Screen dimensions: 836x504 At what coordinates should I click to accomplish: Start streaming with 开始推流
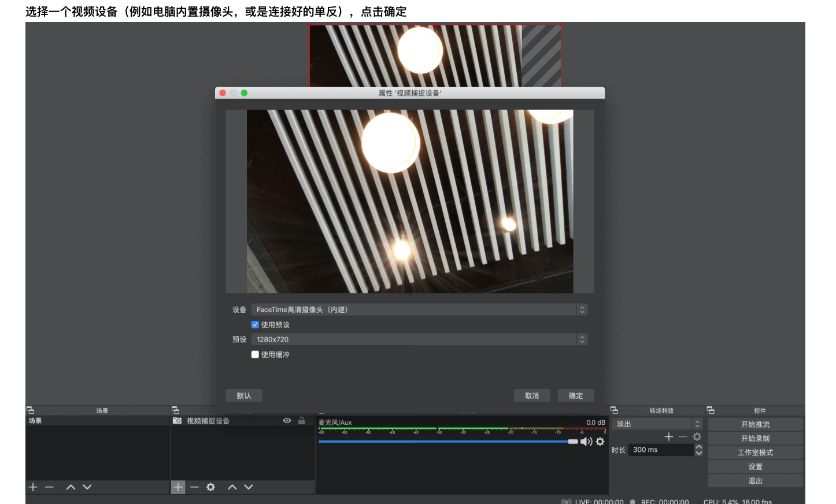coord(755,424)
